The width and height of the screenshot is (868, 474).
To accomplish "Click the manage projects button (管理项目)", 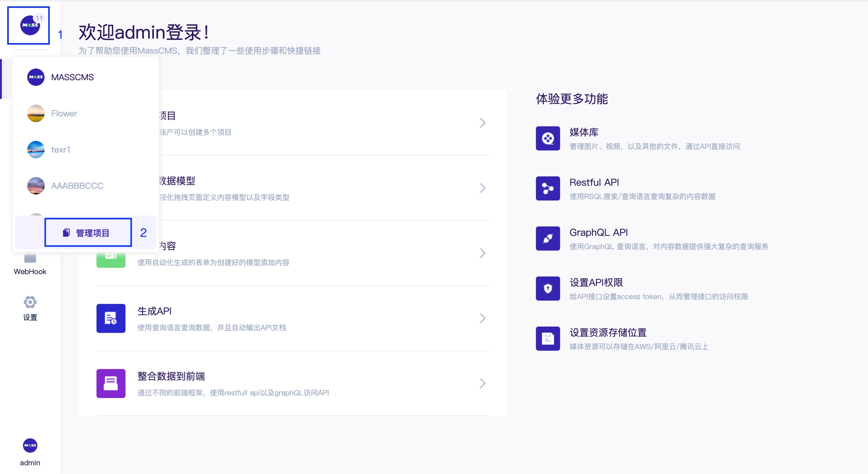I will (x=88, y=233).
